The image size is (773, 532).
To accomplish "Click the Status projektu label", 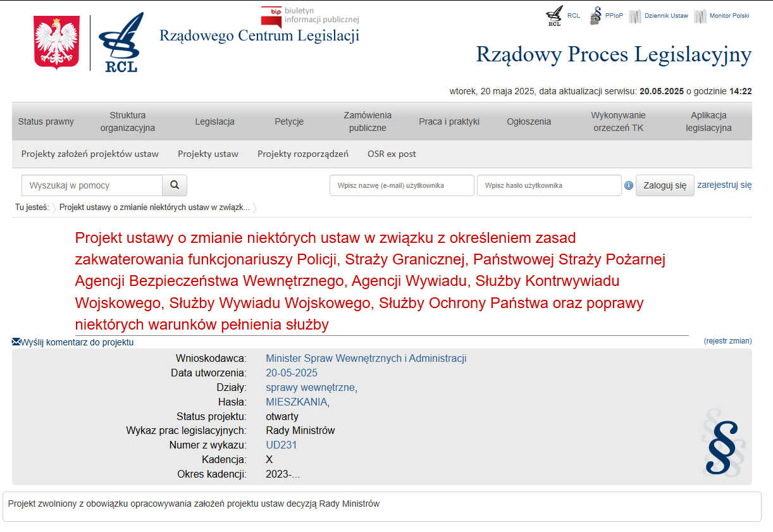I will click(211, 416).
